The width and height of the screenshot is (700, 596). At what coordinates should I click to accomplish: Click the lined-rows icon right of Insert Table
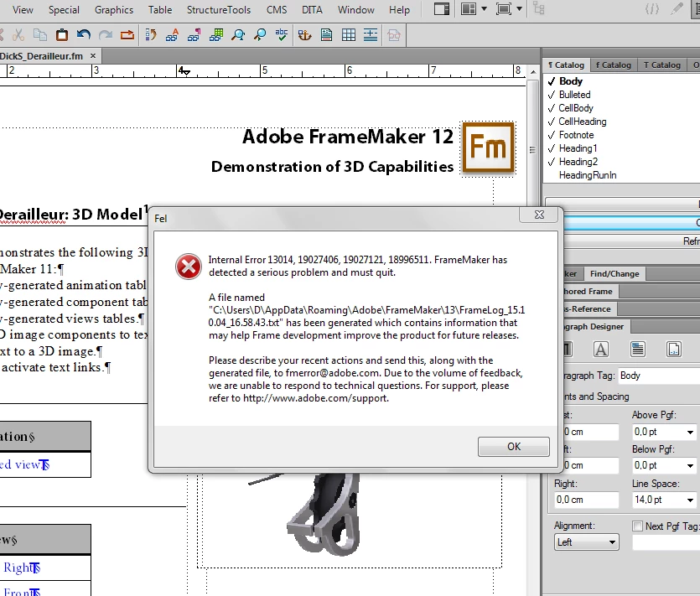point(370,35)
